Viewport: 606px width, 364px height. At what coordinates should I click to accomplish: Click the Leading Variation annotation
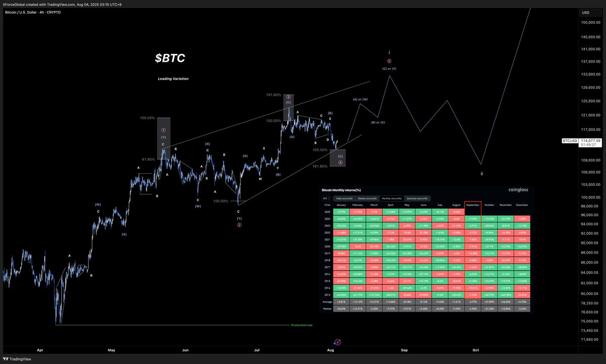click(173, 79)
